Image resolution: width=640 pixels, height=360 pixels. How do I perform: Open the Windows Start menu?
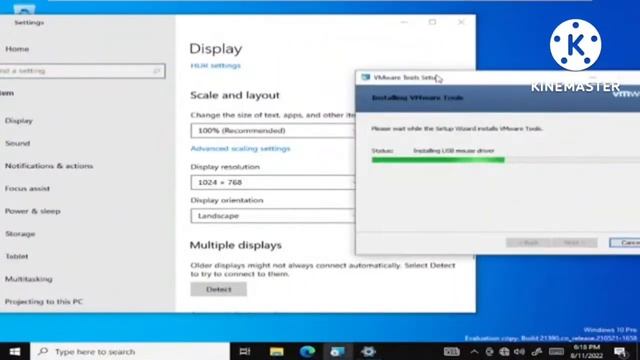pyautogui.click(x=15, y=351)
